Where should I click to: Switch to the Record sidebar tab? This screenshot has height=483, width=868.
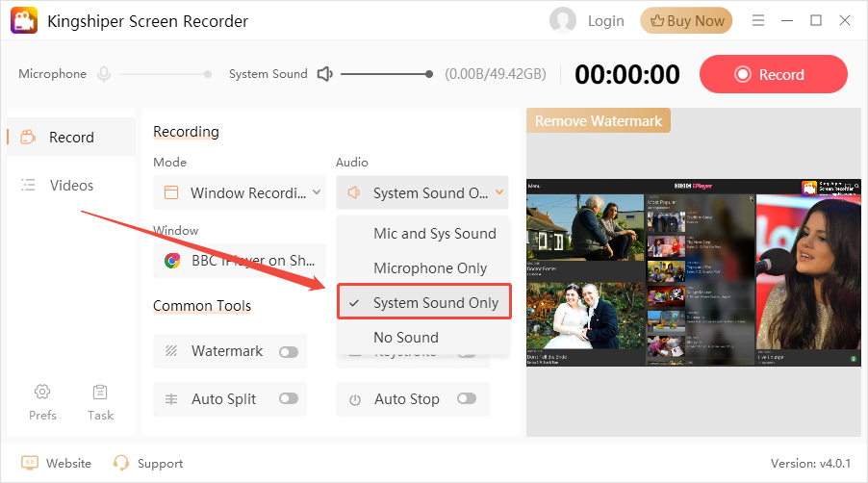pos(71,137)
